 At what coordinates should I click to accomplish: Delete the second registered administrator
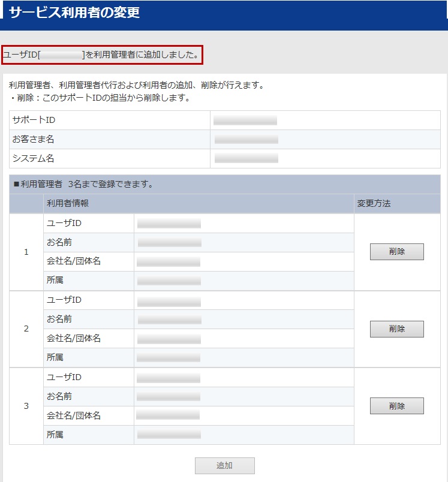[396, 329]
